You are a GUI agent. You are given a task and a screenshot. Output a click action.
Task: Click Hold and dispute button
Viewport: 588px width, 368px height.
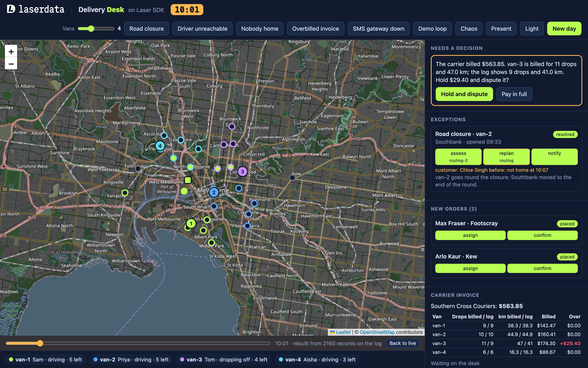point(464,94)
